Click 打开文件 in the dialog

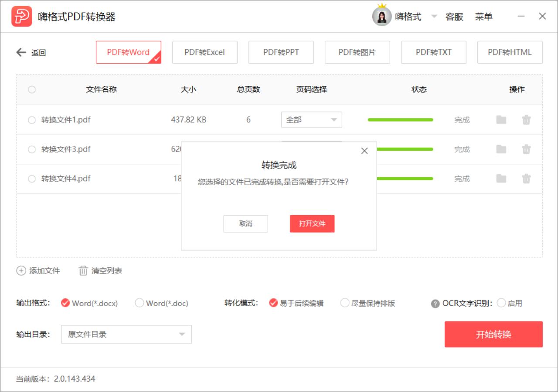point(312,223)
